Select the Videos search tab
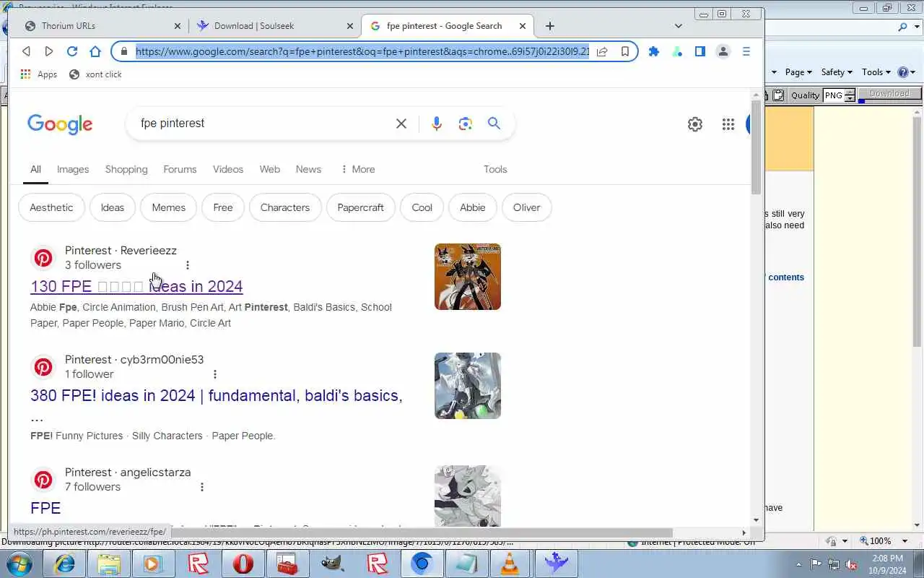The image size is (924, 578). tap(228, 169)
